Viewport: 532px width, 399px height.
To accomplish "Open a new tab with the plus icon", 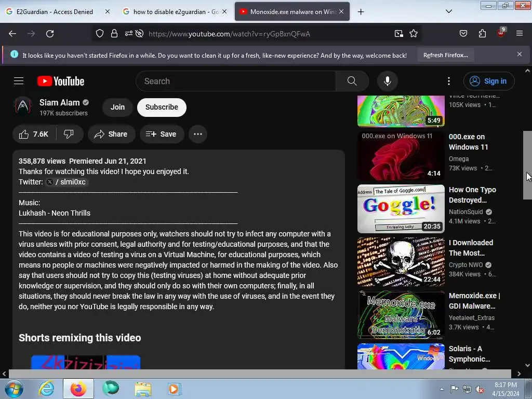I will pos(361,12).
